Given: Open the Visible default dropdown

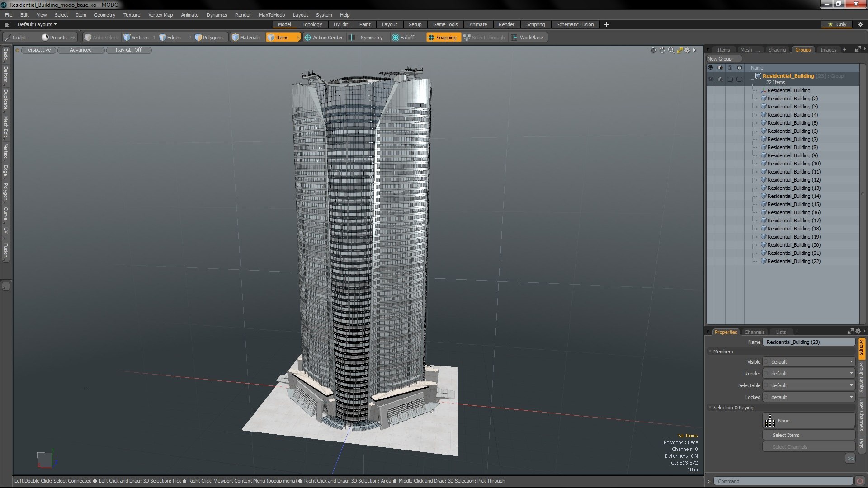Looking at the screenshot, I should tap(809, 362).
